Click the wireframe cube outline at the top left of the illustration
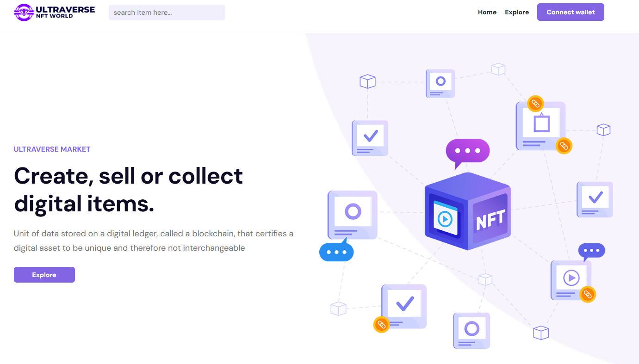The height and width of the screenshot is (364, 639). pyautogui.click(x=367, y=81)
